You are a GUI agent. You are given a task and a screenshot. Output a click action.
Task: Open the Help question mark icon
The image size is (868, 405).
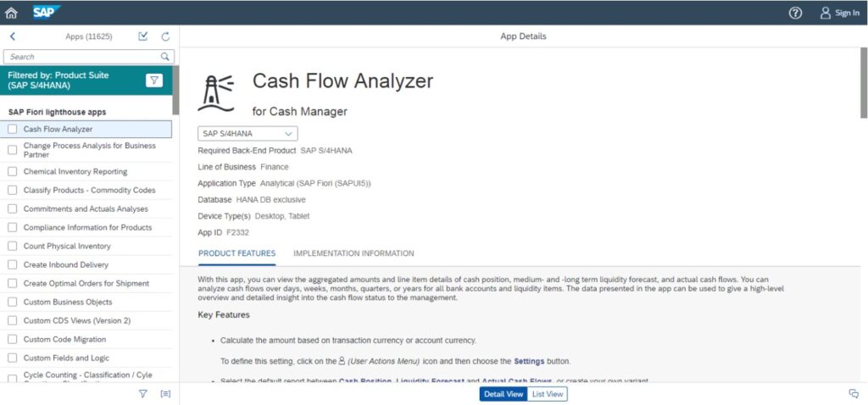pyautogui.click(x=795, y=13)
